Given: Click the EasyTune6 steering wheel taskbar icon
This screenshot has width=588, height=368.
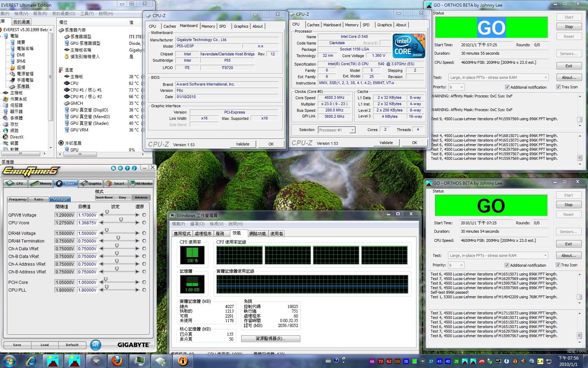Looking at the screenshot, I should pyautogui.click(x=96, y=361).
